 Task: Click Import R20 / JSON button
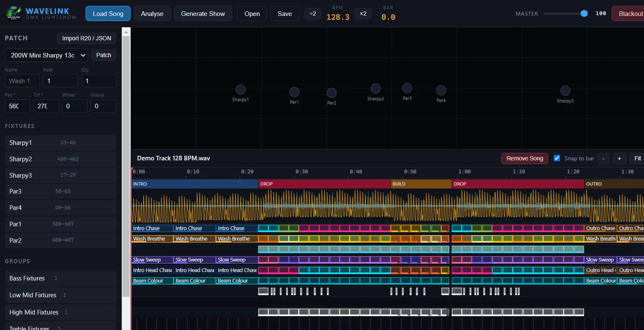86,38
